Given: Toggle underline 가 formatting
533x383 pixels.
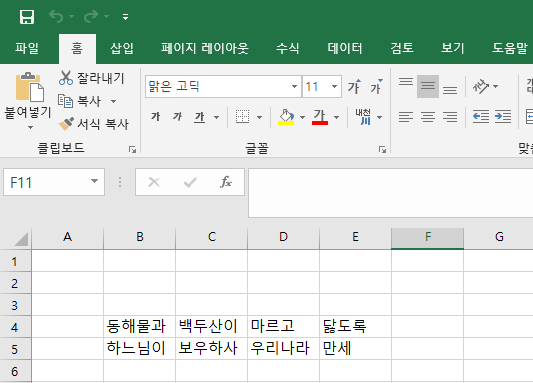Looking at the screenshot, I should pyautogui.click(x=200, y=117).
